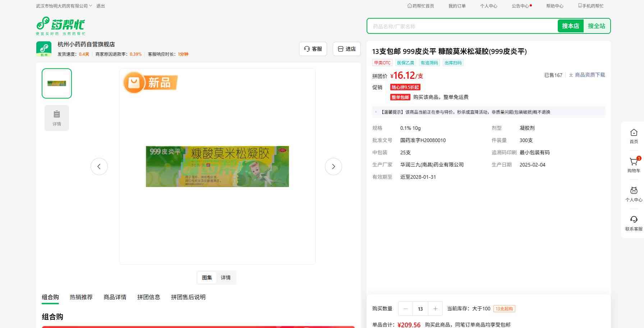Open the 拼团信息 tab

(149, 297)
